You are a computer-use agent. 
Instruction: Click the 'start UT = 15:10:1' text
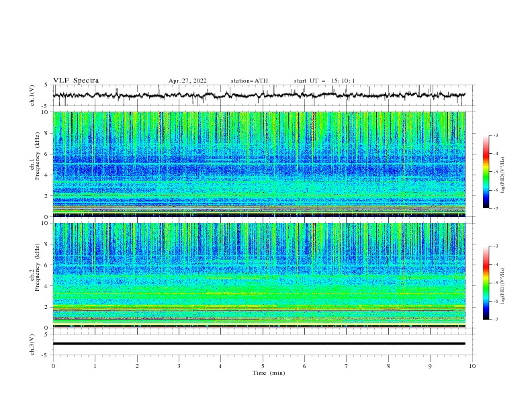[x=324, y=81]
